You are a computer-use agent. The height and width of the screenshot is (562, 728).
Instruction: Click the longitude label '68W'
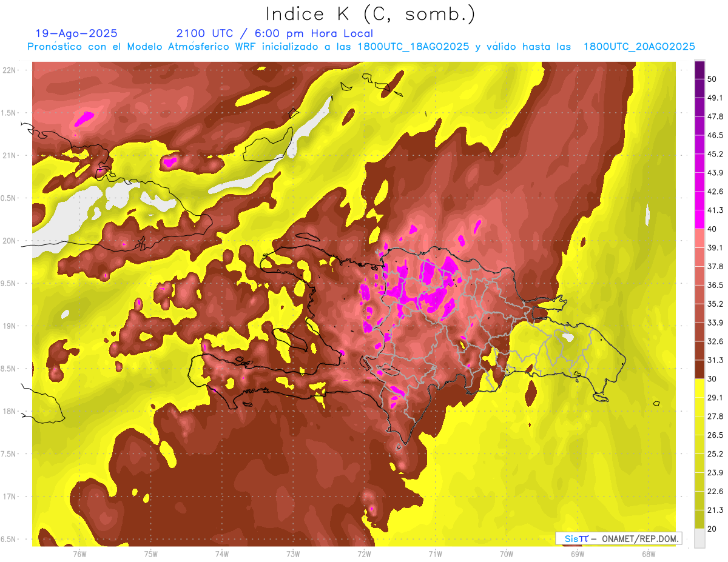pos(648,554)
